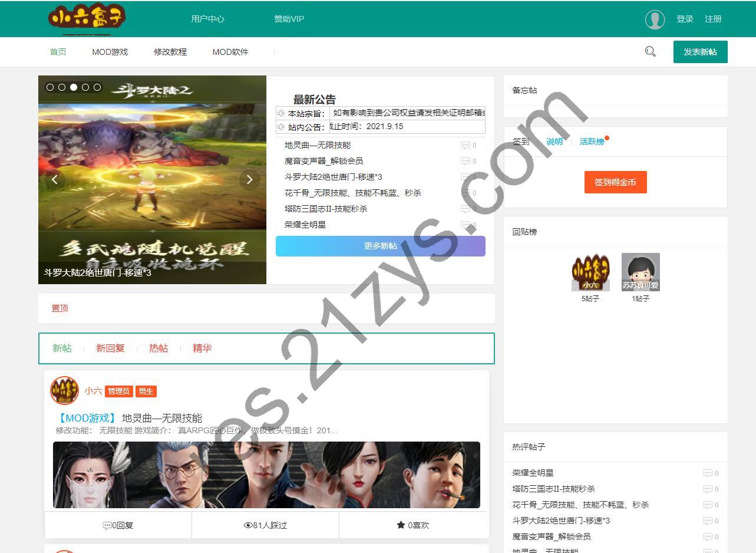Viewport: 756px width, 553px height.
Task: Click 苏苏真可爱 avatar in 回贴榜
Action: (641, 272)
